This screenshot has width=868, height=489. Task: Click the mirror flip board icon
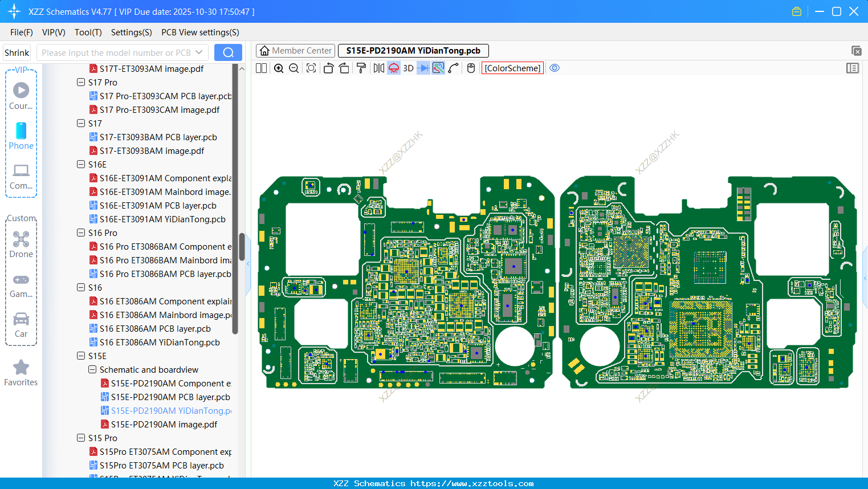tap(378, 68)
